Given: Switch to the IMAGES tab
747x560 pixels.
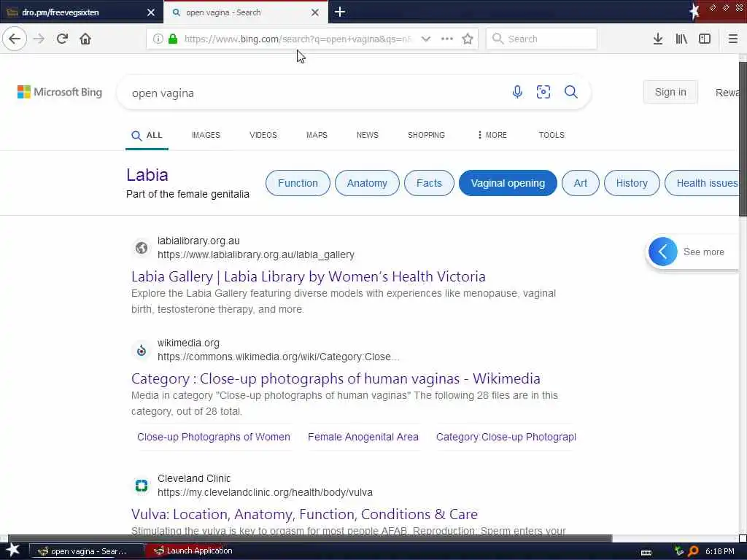Looking at the screenshot, I should coord(206,135).
